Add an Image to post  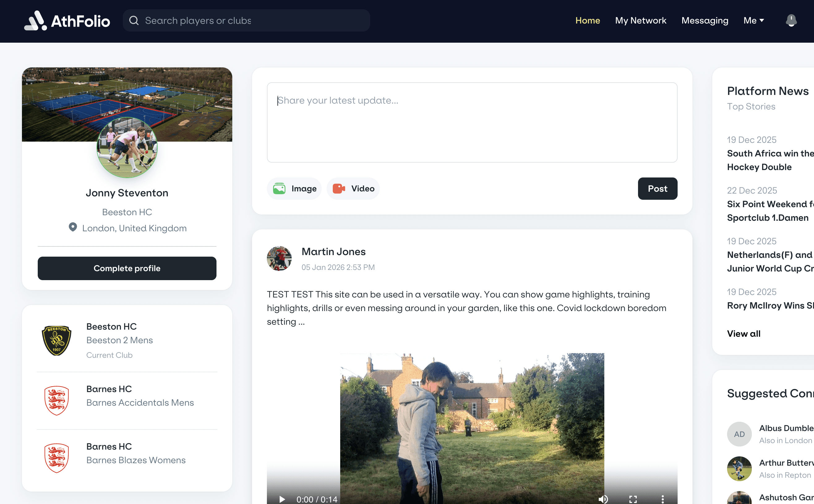pyautogui.click(x=294, y=189)
